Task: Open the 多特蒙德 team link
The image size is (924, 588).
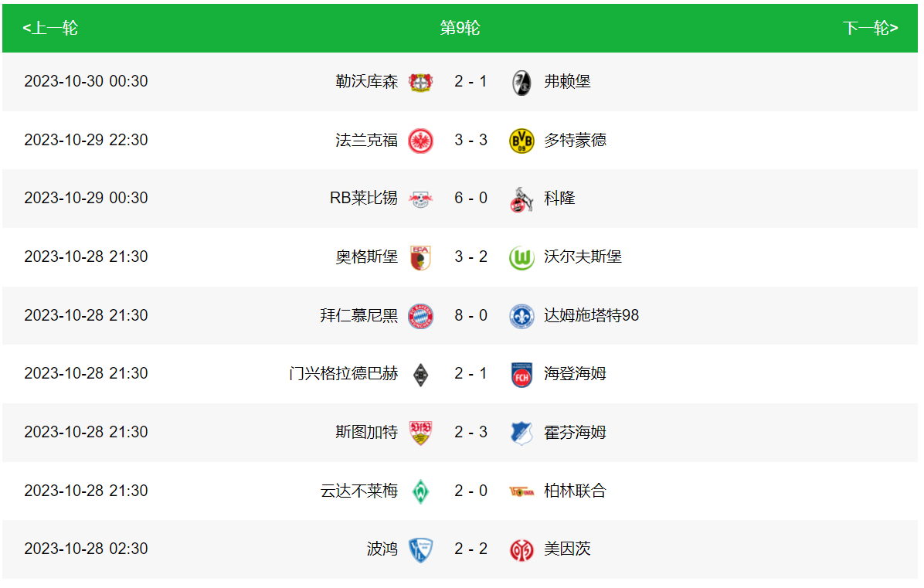Action: click(576, 141)
